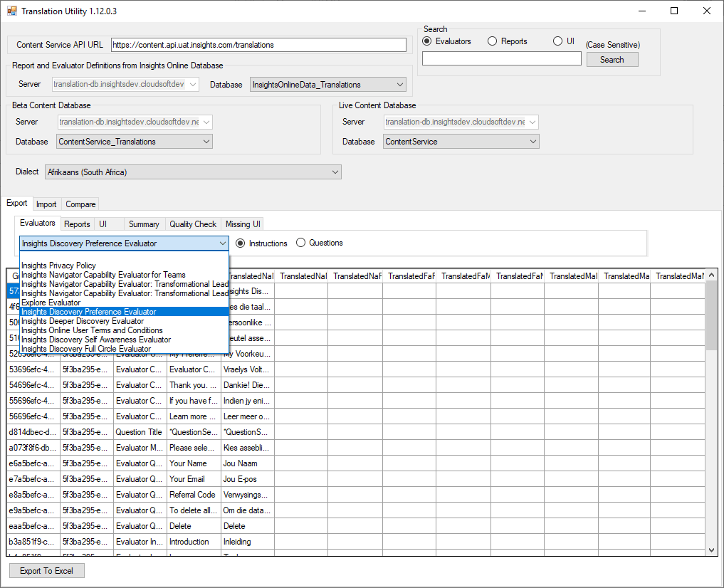Viewport: 724px width, 588px height.
Task: Choose the Questions radio option
Action: pos(300,242)
